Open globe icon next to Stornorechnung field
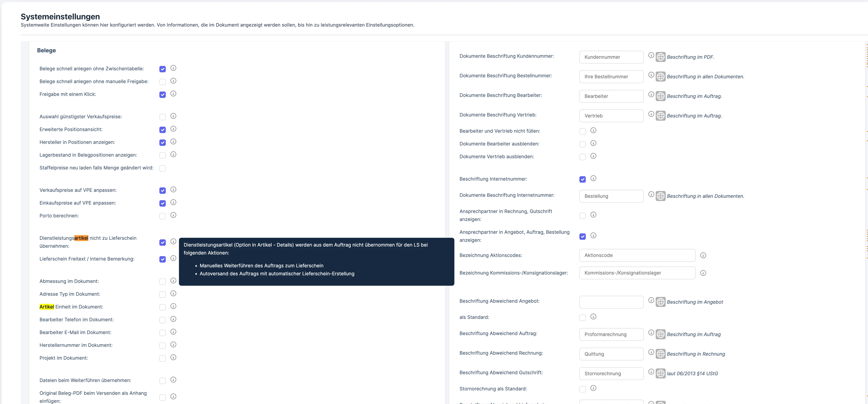The width and height of the screenshot is (868, 404). [x=660, y=373]
